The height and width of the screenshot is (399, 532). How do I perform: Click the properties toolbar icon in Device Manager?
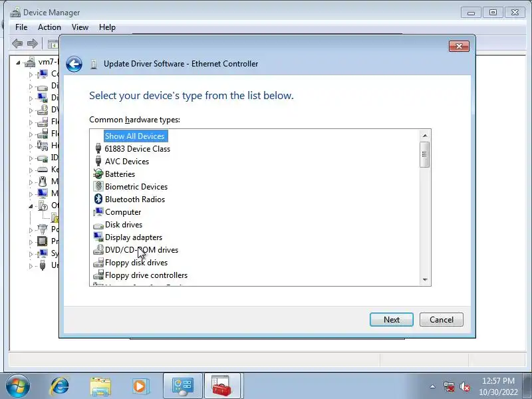pyautogui.click(x=53, y=44)
